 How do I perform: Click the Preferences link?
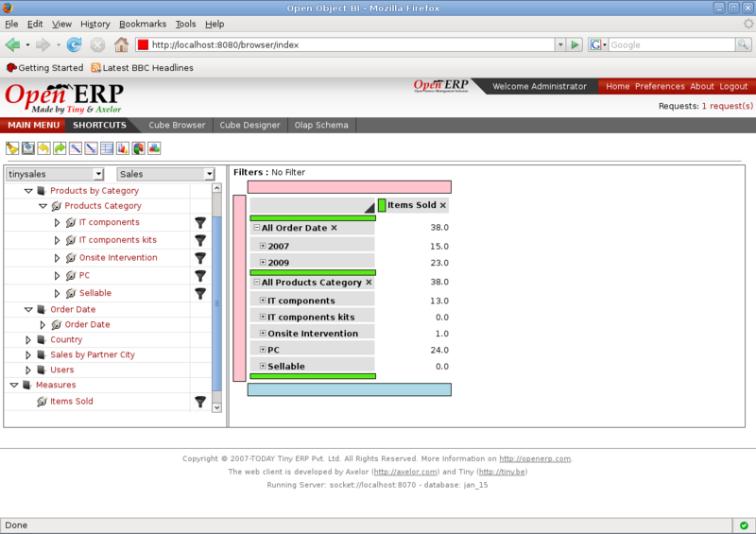[659, 86]
